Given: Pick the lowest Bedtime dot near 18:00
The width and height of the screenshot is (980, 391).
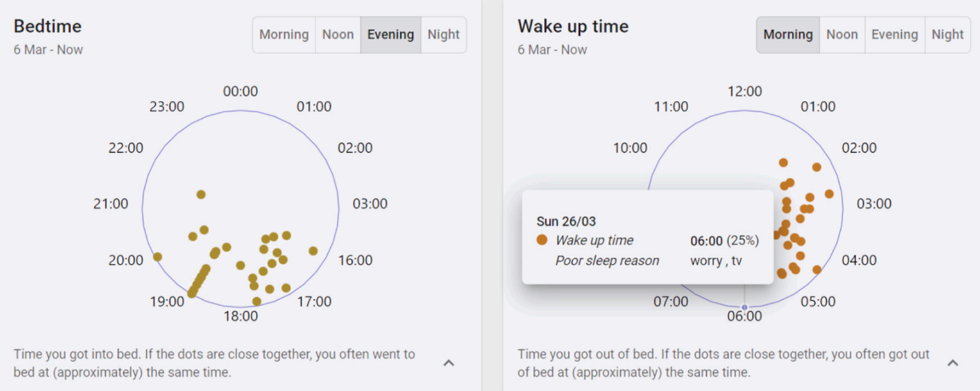Looking at the screenshot, I should tap(257, 301).
